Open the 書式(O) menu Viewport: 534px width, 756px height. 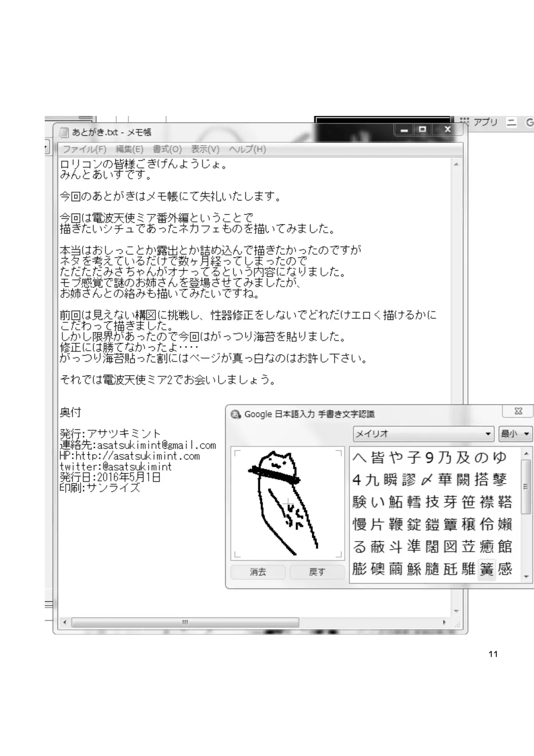point(167,149)
